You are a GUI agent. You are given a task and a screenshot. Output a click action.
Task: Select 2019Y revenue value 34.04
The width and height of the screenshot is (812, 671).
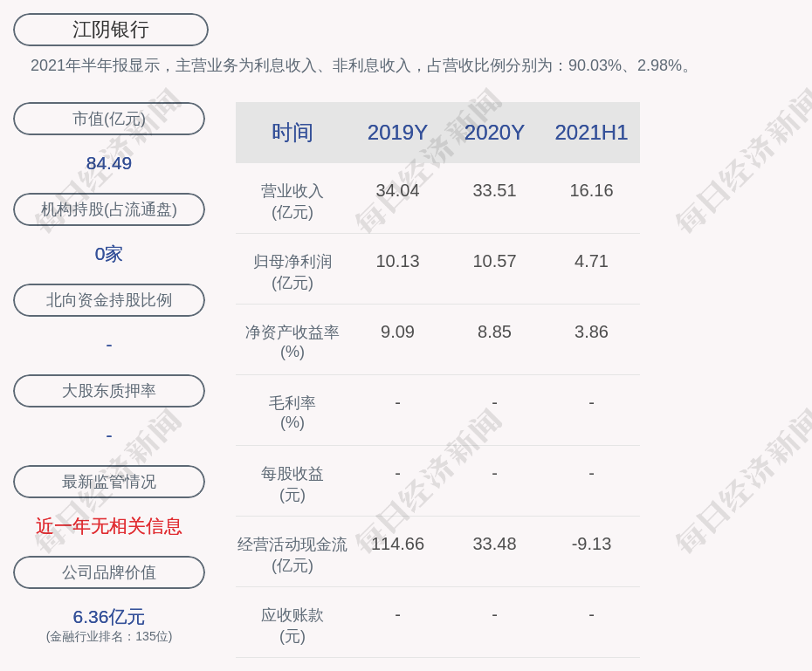397,190
